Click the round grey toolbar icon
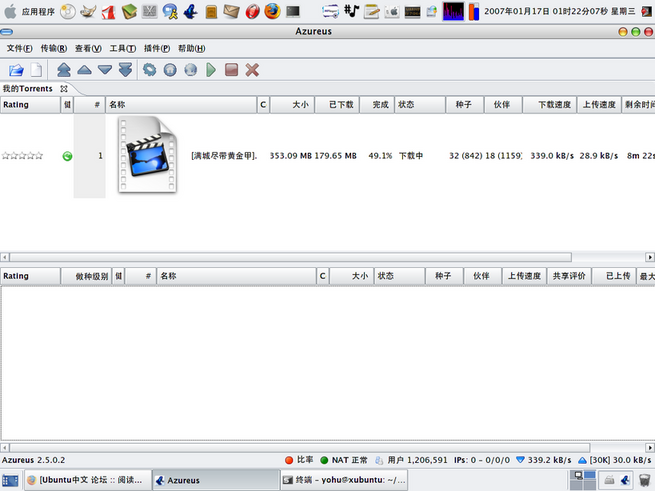 [170, 70]
